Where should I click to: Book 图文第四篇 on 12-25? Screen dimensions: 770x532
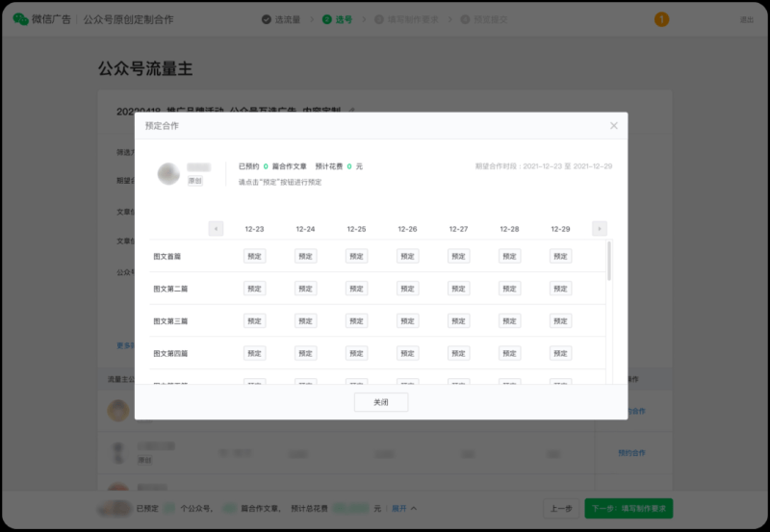pos(356,353)
